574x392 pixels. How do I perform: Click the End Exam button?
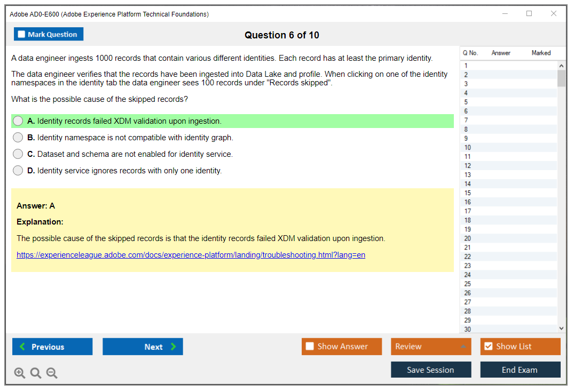520,370
